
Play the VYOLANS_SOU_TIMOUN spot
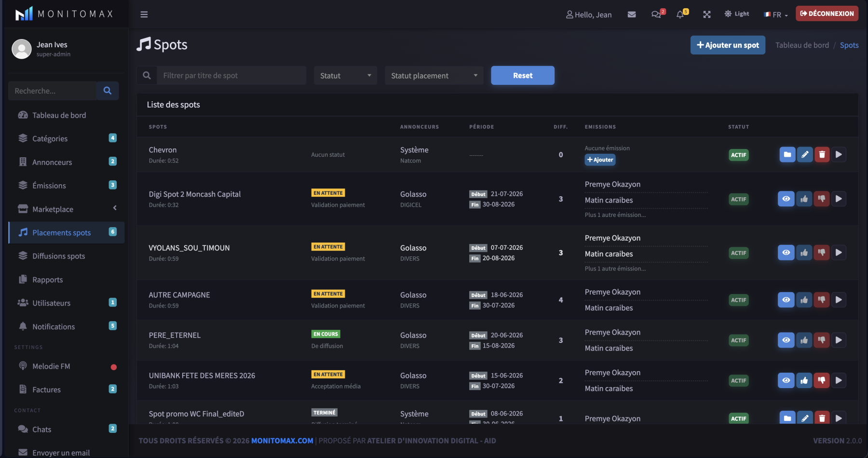[839, 253]
